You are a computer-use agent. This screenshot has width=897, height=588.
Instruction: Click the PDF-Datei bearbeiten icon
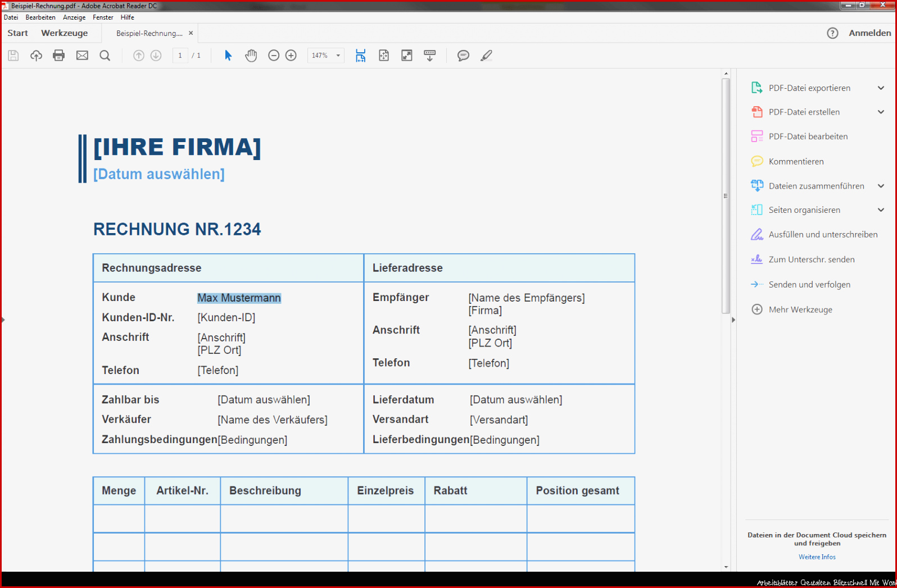pos(757,136)
